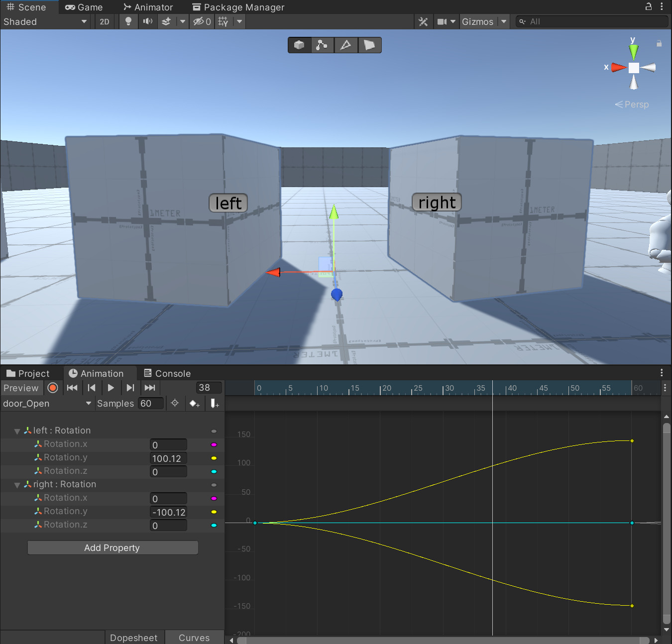Click the animation record button

(53, 388)
